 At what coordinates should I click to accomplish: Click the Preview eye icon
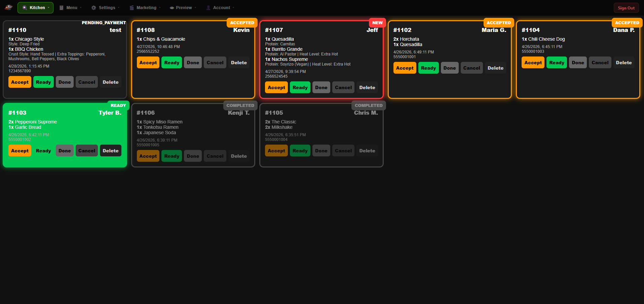coord(172,8)
